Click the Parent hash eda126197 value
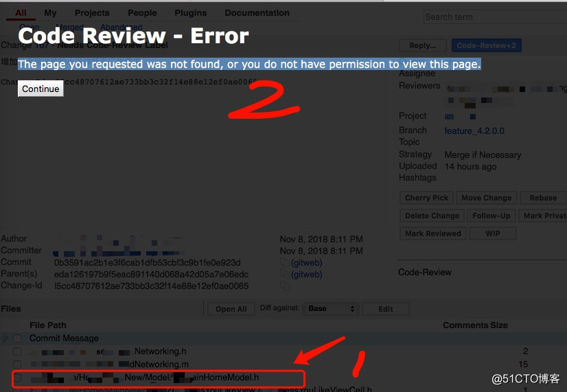This screenshot has height=392, width=567. tap(151, 275)
